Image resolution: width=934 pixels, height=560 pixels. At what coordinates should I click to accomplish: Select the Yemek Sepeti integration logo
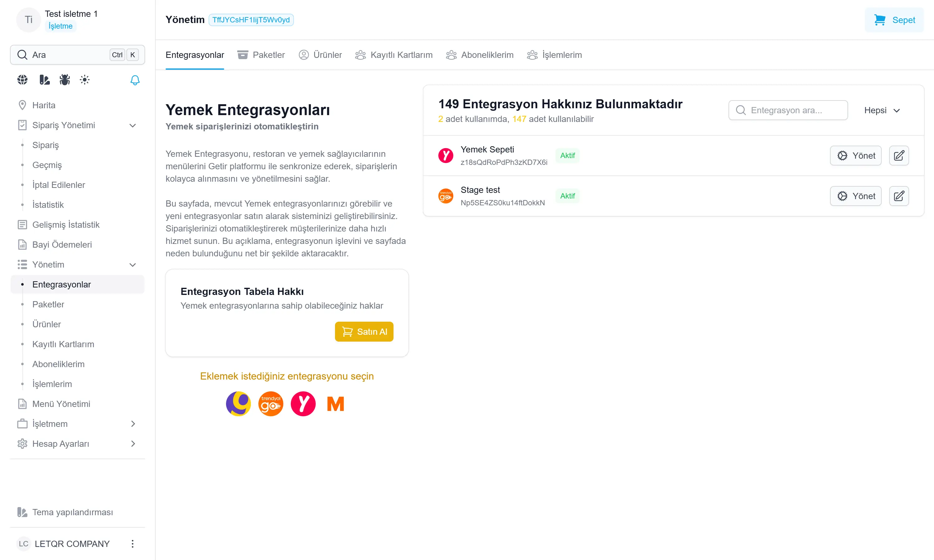[x=303, y=404]
